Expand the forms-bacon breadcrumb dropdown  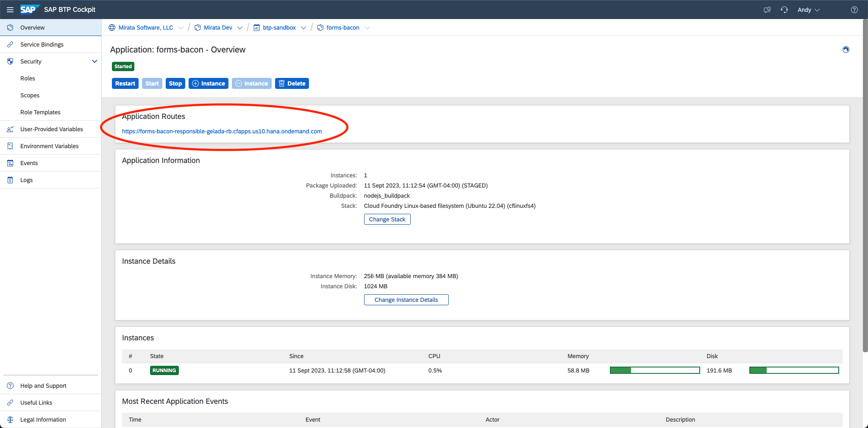click(x=367, y=28)
